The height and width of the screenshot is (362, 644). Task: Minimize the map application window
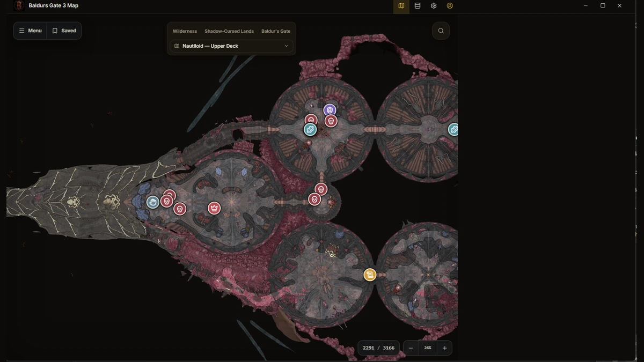click(x=586, y=6)
